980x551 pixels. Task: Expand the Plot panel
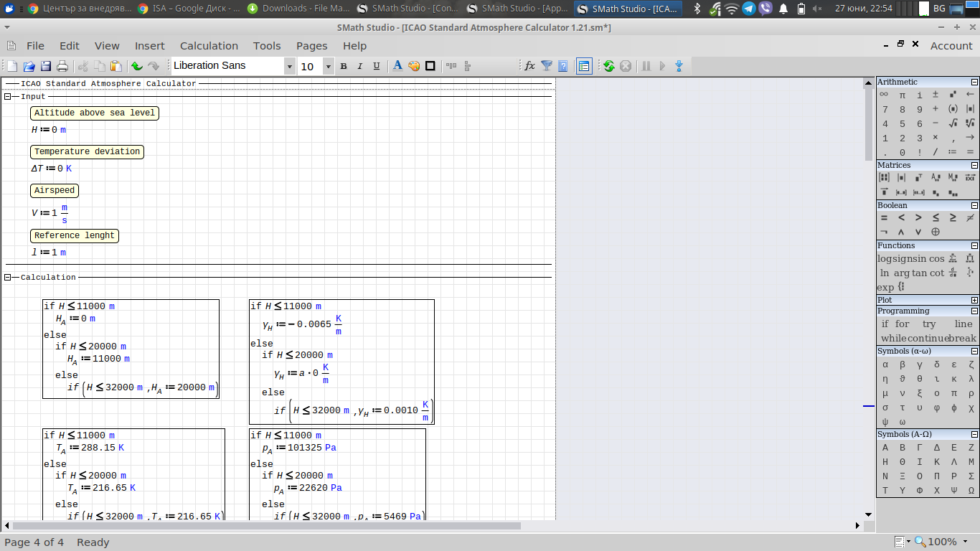point(974,301)
